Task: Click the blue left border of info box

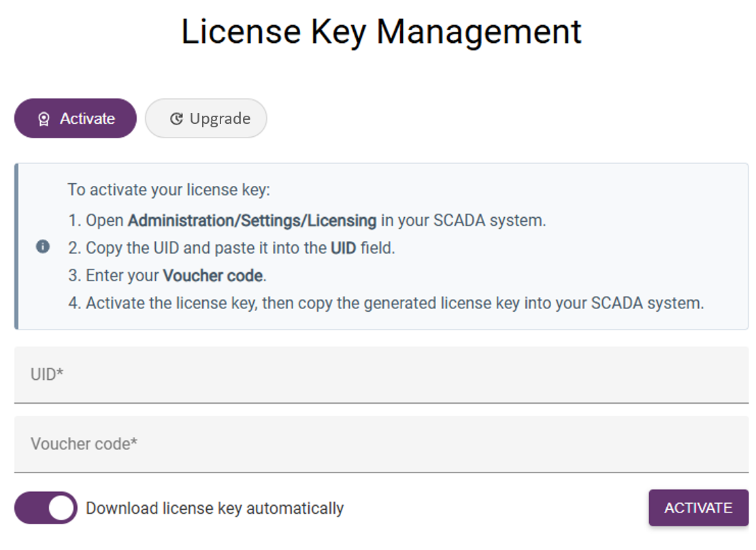Action: pos(16,246)
